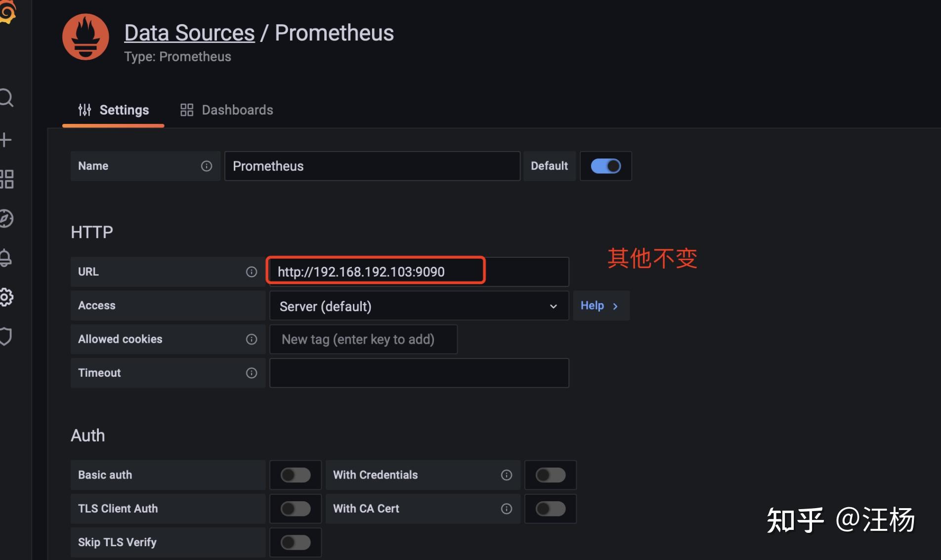Open the Access Server (default) dropdown
The height and width of the screenshot is (560, 941).
[419, 306]
